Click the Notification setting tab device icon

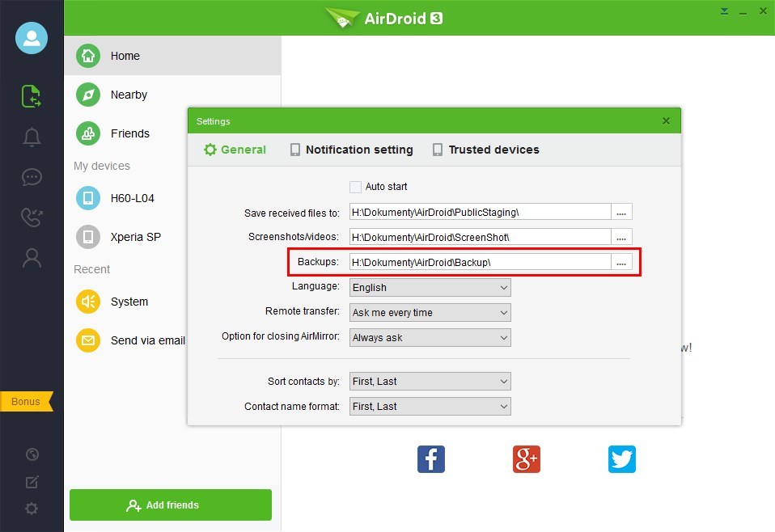tap(295, 150)
